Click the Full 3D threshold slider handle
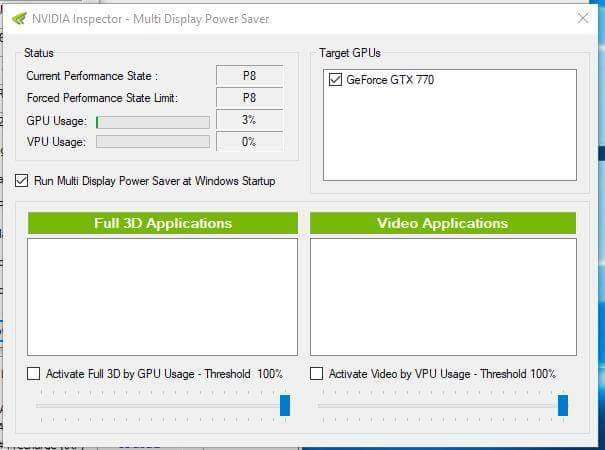605x450 pixels. click(285, 405)
